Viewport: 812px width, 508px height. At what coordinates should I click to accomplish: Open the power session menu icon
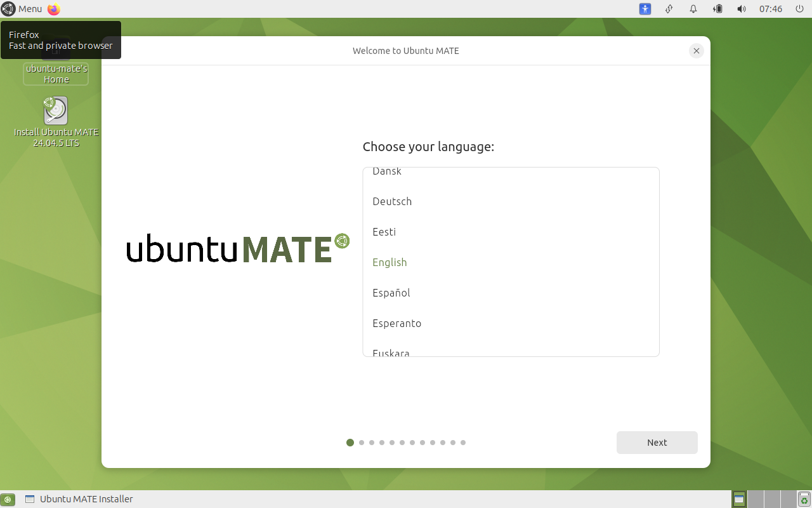coord(799,9)
